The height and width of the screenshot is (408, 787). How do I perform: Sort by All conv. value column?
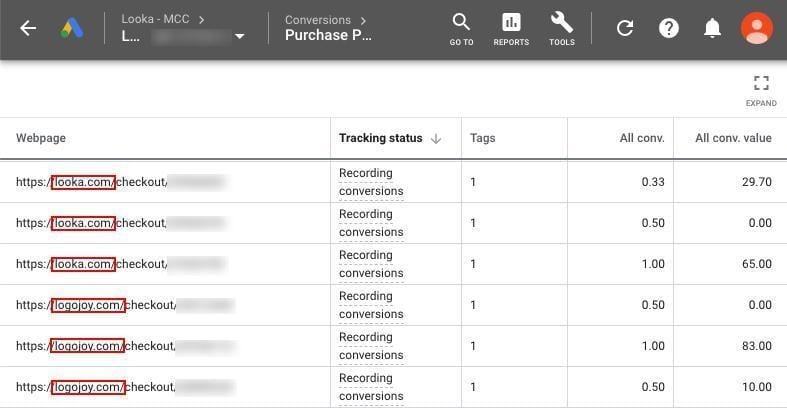[x=733, y=138]
